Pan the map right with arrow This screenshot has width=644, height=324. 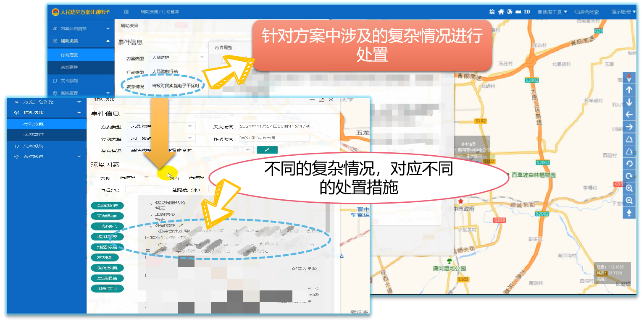(629, 127)
